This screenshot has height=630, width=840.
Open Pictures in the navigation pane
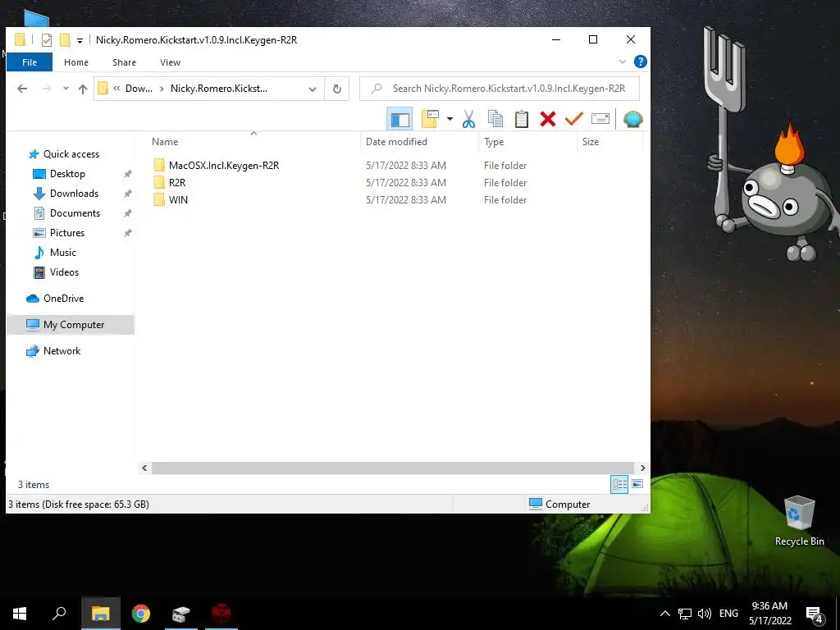[67, 233]
